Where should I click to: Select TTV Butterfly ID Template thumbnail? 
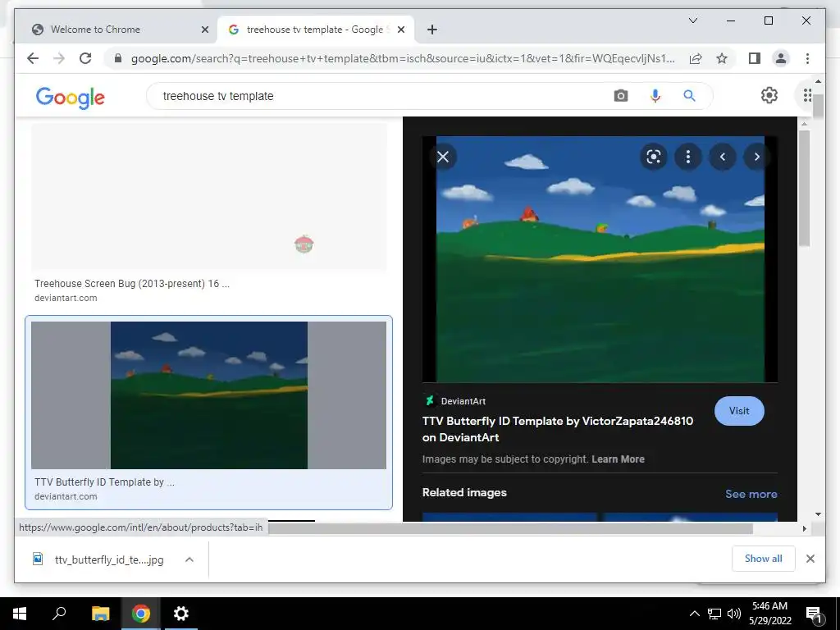pyautogui.click(x=209, y=395)
